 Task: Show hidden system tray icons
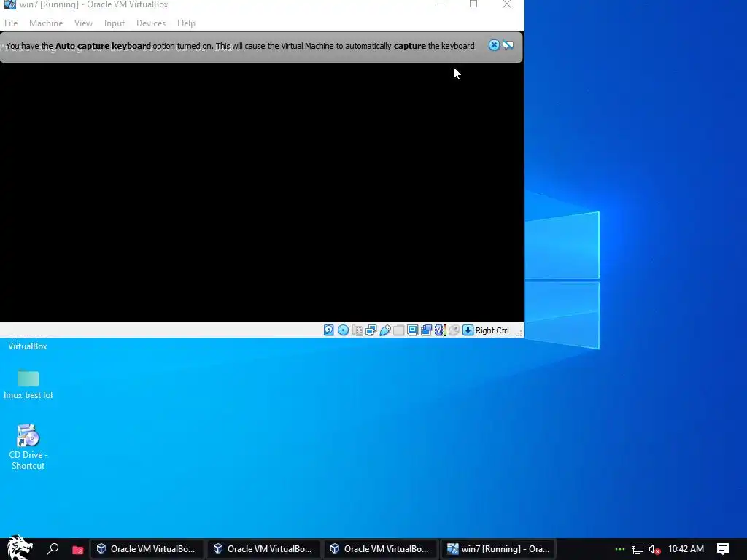620,549
